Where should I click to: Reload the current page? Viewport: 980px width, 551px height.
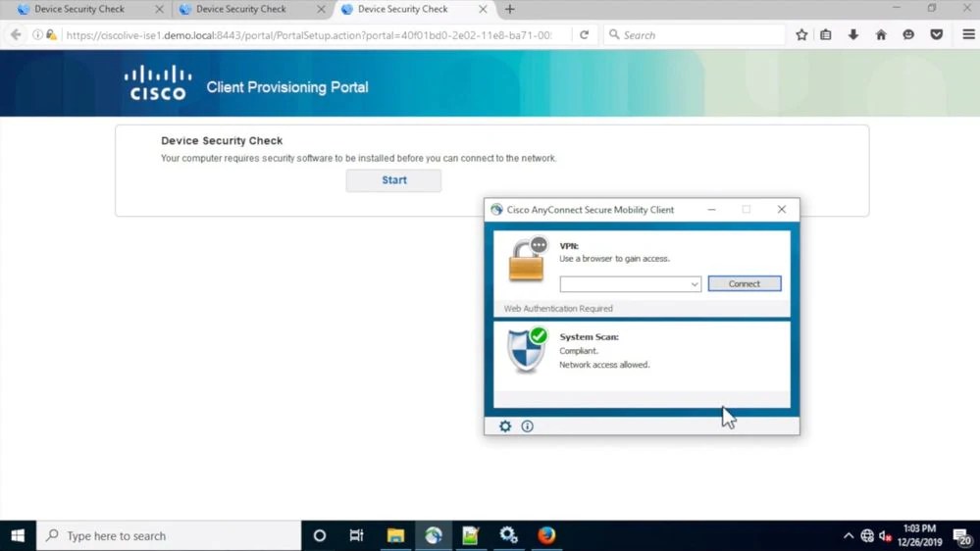tap(584, 35)
